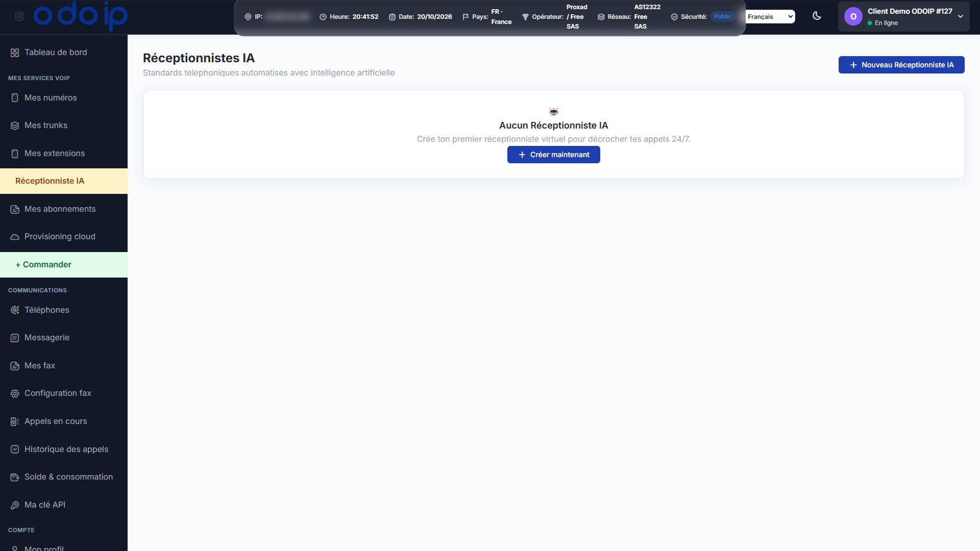This screenshot has width=980, height=551.
Task: Click the "Aucun Réceptionniste IA" heading
Action: [x=553, y=126]
